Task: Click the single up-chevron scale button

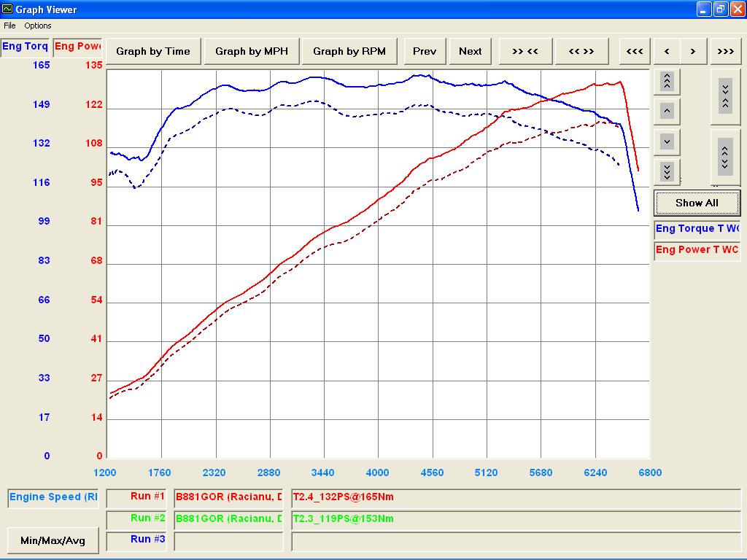Action: pyautogui.click(x=667, y=111)
